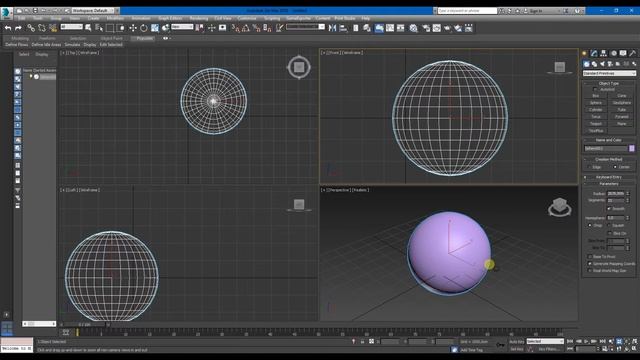
Task: Open the Customize menu
Action: click(x=247, y=18)
